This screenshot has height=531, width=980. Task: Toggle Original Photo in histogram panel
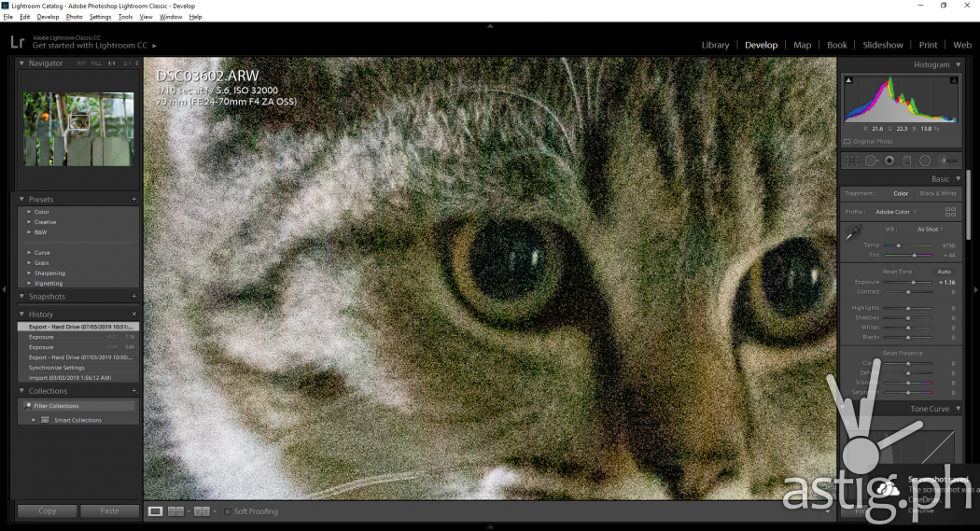click(x=847, y=141)
